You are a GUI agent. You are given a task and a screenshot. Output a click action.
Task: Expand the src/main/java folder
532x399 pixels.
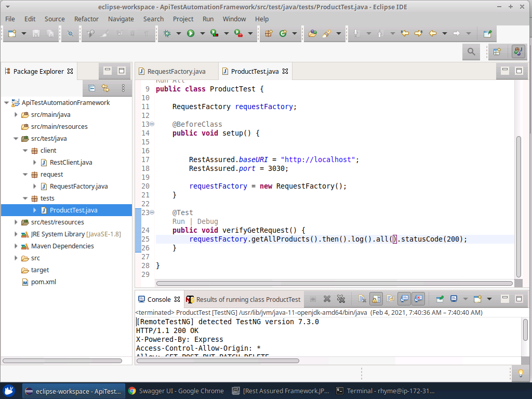tap(16, 114)
